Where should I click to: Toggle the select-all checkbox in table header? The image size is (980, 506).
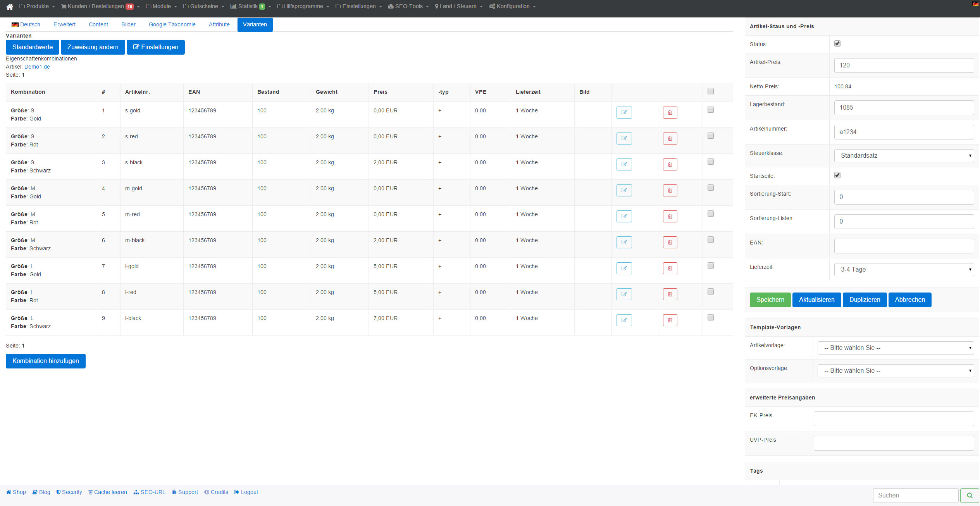(710, 91)
